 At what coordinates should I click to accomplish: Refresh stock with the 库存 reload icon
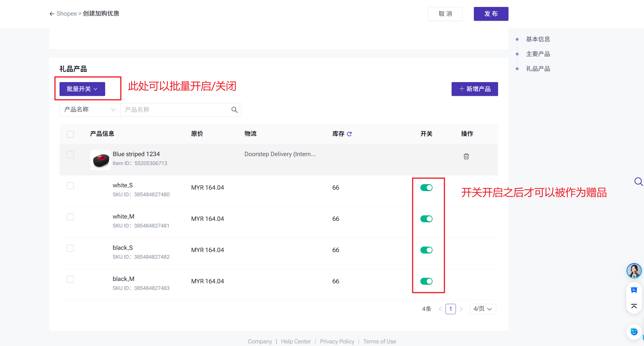349,134
